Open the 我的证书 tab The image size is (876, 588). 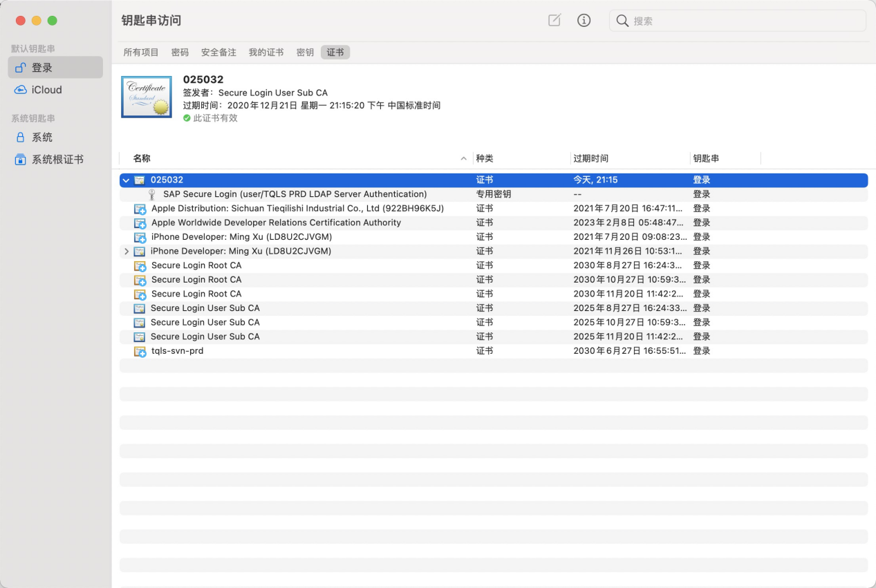click(x=266, y=53)
